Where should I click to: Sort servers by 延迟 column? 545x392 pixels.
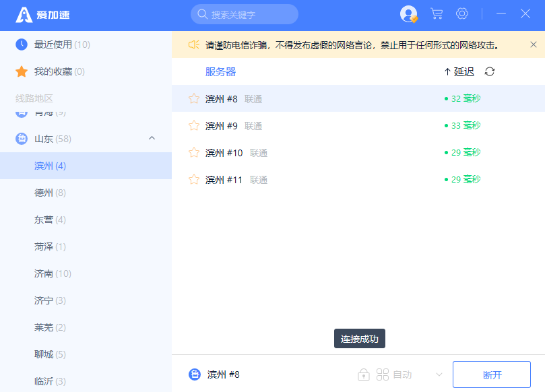click(459, 71)
